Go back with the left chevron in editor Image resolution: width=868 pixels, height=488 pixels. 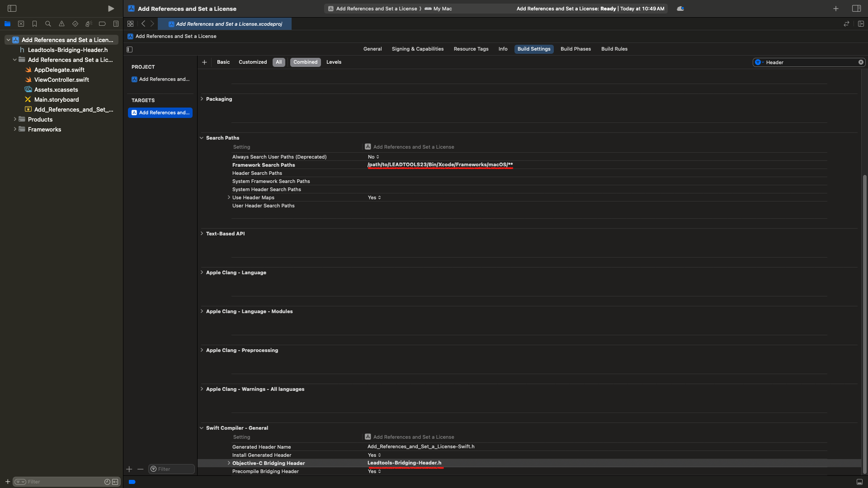pyautogui.click(x=143, y=24)
